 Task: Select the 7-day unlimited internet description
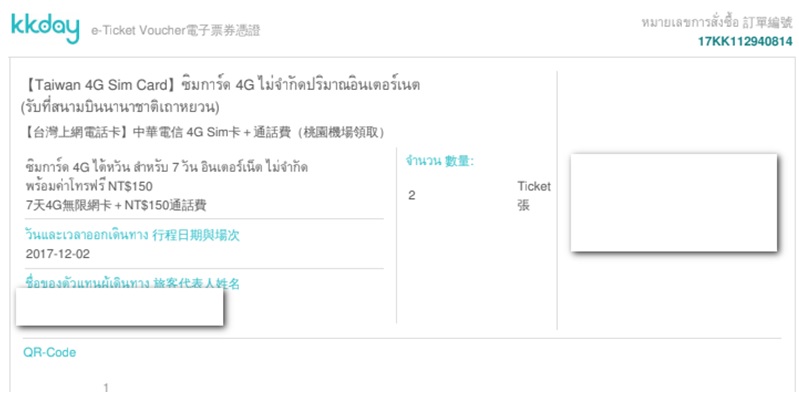pos(167,167)
